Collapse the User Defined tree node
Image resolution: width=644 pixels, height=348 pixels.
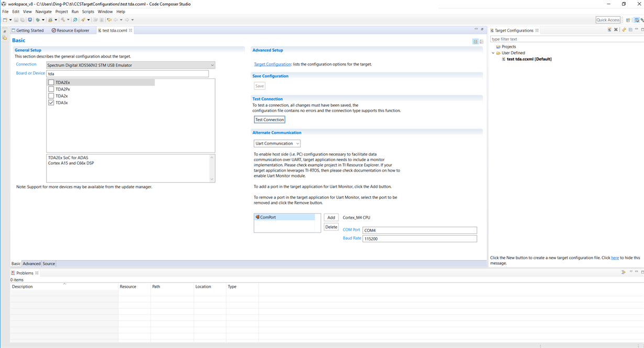493,53
